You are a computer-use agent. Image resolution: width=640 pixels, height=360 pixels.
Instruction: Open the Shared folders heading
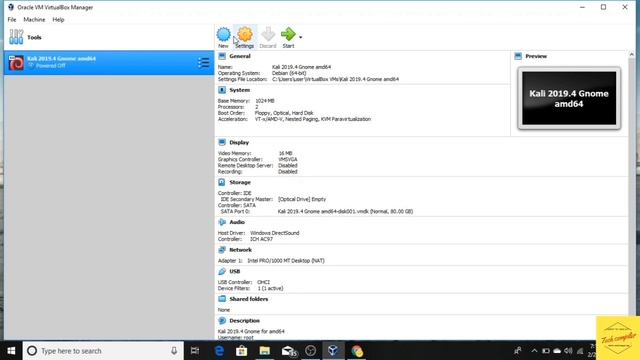coord(249,299)
